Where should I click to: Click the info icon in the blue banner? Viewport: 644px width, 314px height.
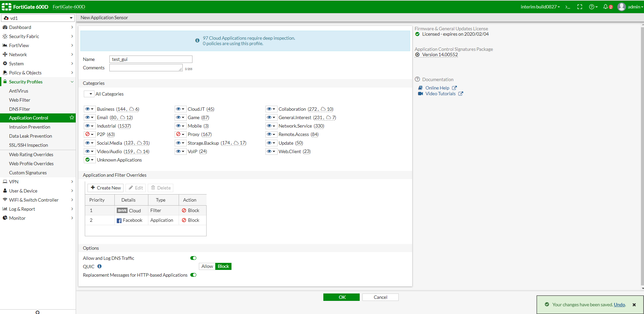(197, 40)
